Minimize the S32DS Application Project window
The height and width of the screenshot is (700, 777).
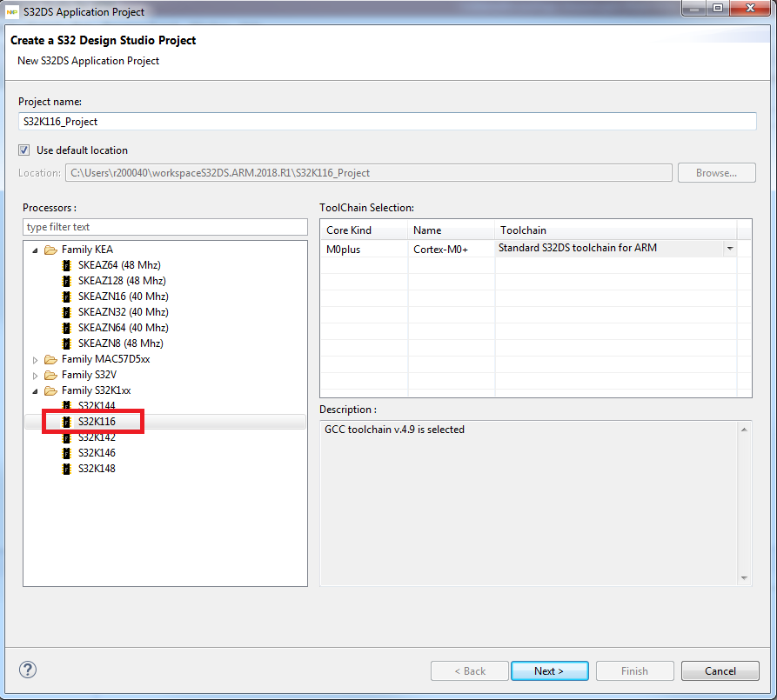694,8
